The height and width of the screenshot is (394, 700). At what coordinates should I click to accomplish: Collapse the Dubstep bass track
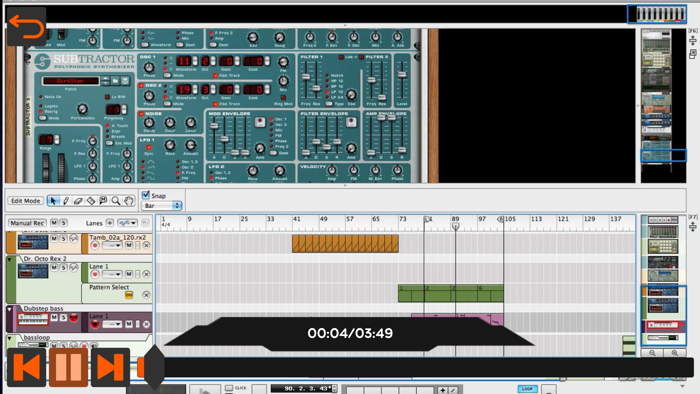point(10,309)
